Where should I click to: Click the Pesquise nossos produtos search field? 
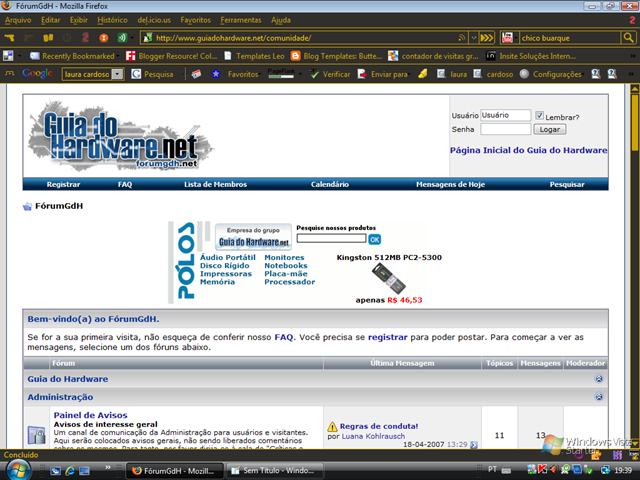click(331, 238)
